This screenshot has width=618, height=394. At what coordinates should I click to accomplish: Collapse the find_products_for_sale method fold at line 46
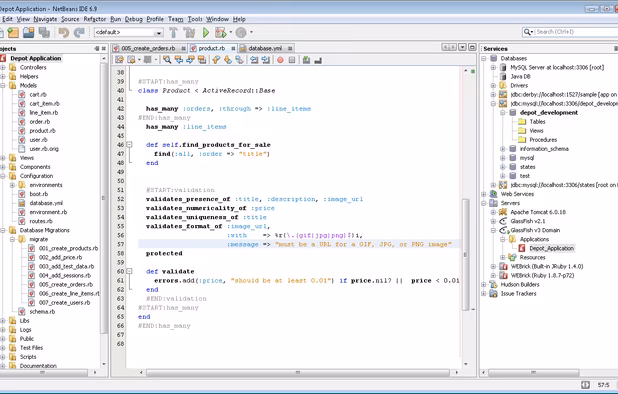point(129,145)
